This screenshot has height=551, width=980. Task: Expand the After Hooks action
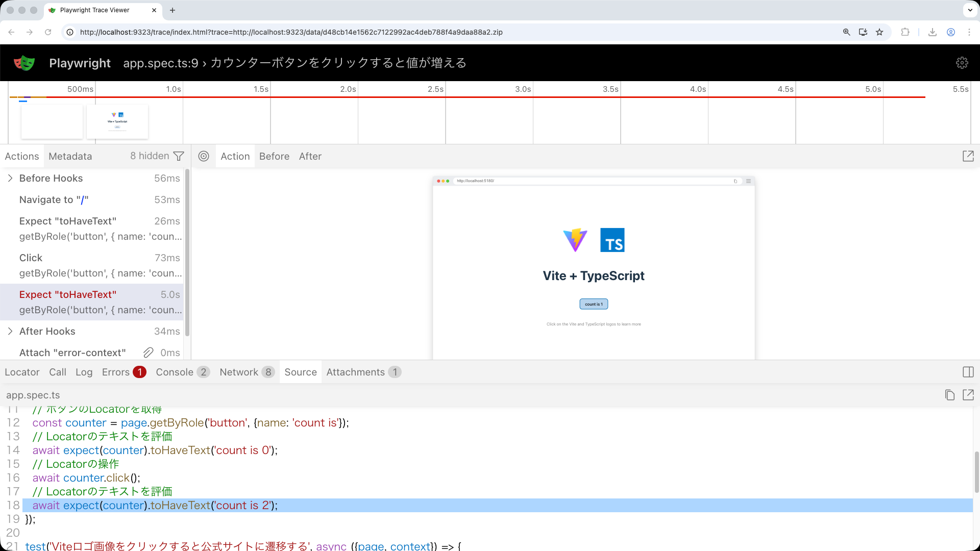point(10,331)
